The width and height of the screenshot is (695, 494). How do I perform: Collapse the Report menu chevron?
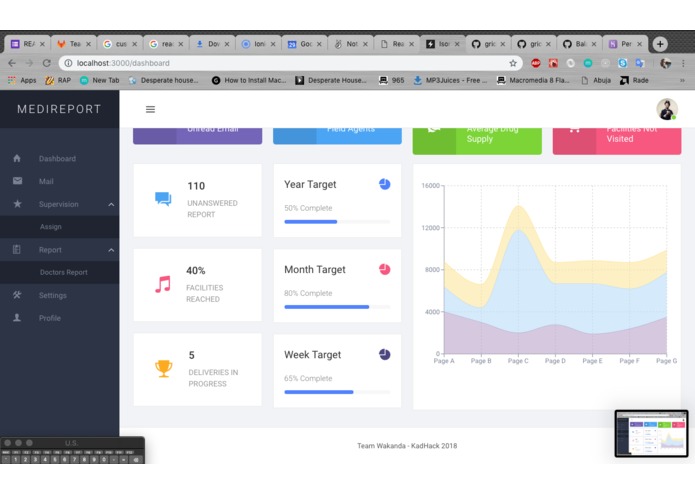(x=111, y=250)
